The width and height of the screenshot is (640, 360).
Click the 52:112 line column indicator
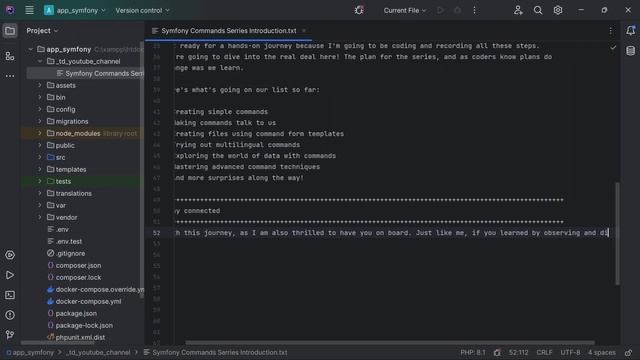(x=518, y=353)
